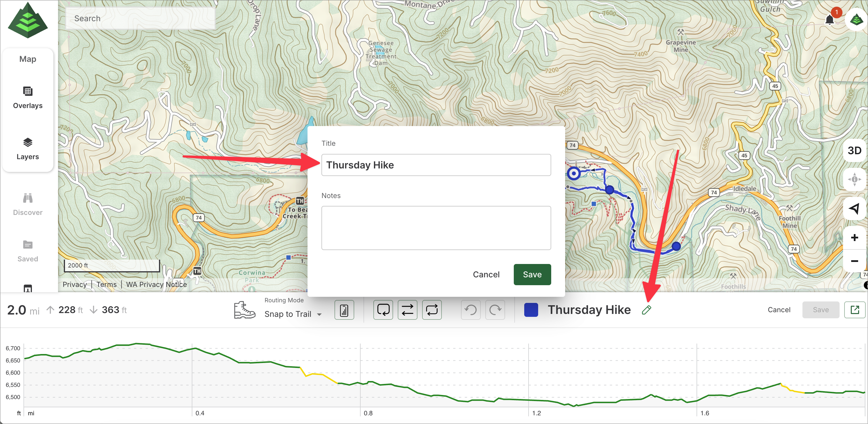Click the out-and-back loop icon
Screen dimensions: 868x424
pos(432,310)
